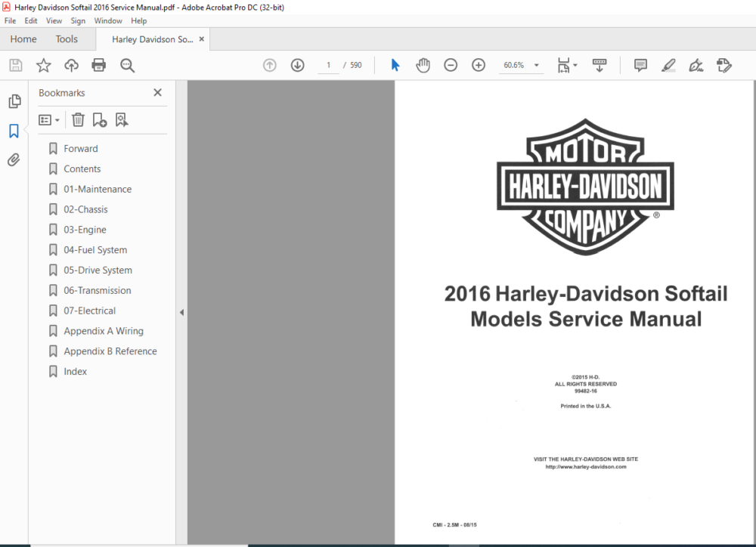Open Appendix A Wiring bookmark

point(103,331)
